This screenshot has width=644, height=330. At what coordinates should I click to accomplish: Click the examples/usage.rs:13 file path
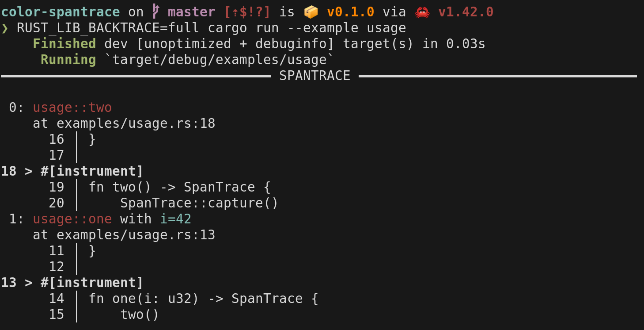136,235
